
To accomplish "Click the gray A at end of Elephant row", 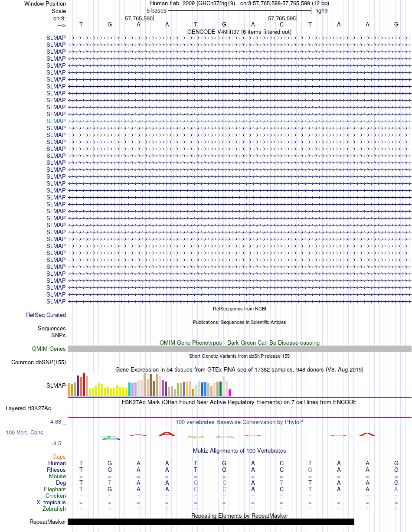I will (396, 489).
